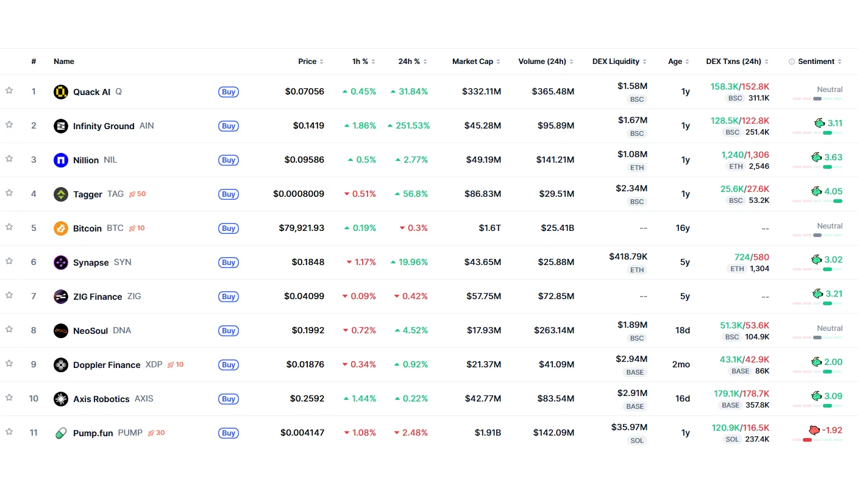The image size is (868, 488).
Task: Star Quack AI to add to watchlist
Action: point(9,90)
